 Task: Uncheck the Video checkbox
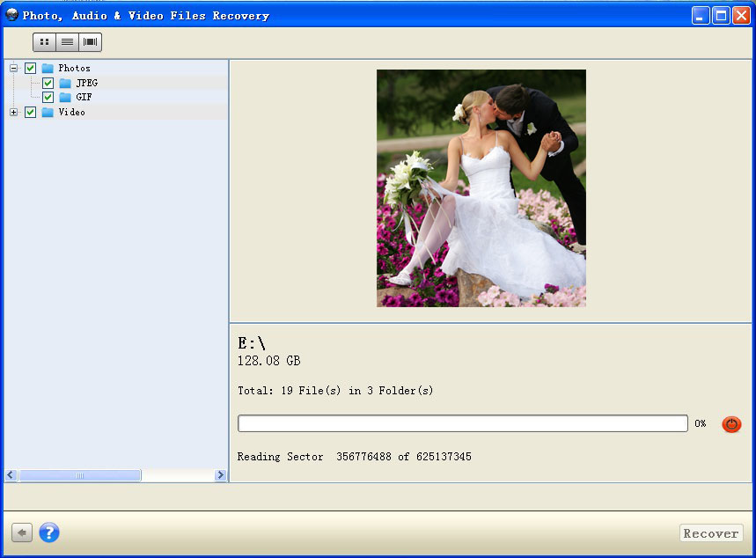pos(31,113)
